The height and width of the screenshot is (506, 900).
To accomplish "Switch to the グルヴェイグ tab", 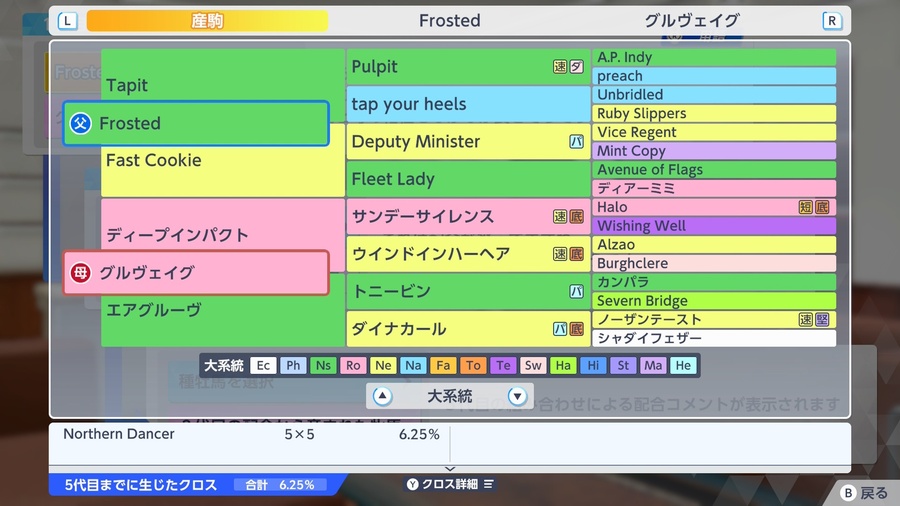I will click(692, 21).
